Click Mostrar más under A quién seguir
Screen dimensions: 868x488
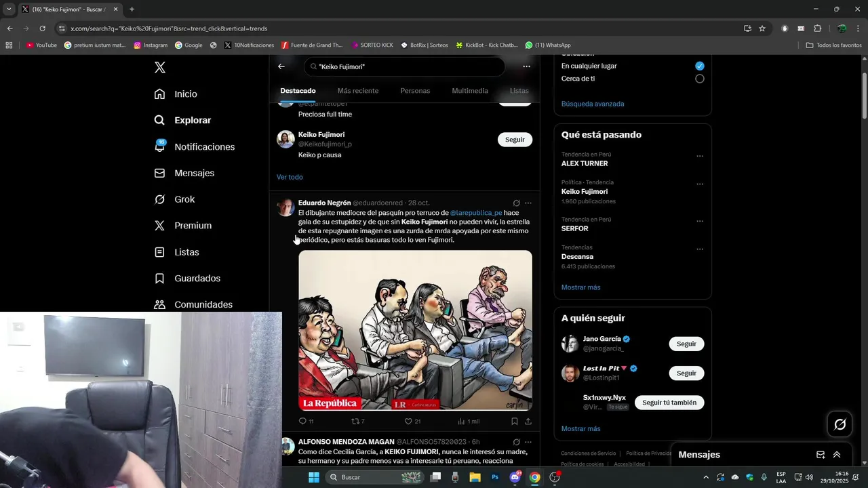coord(580,429)
